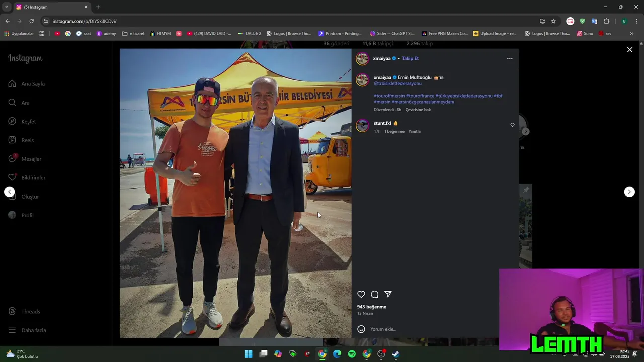Open Mesajlar messages
644x362 pixels.
pyautogui.click(x=25, y=159)
